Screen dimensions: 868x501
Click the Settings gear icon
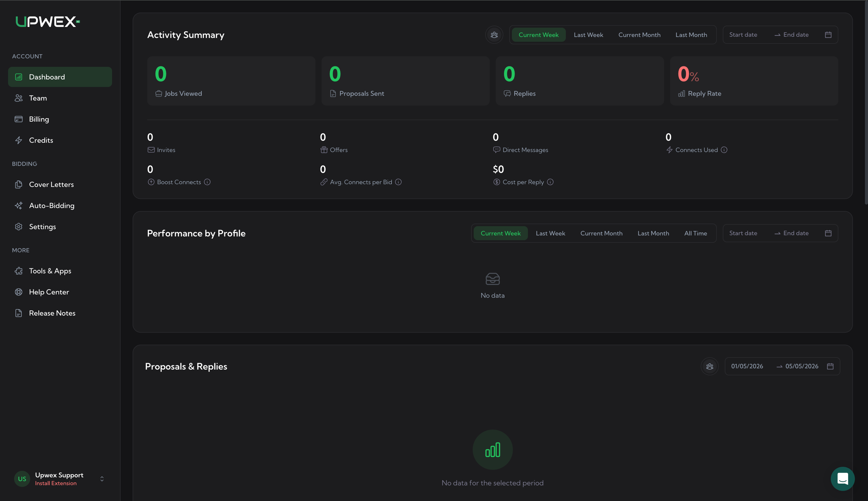click(x=19, y=227)
